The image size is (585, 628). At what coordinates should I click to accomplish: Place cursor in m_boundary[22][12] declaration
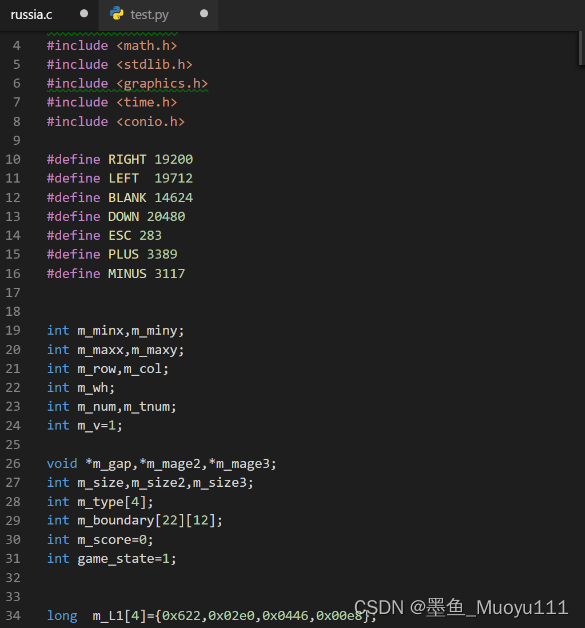[x=135, y=520]
